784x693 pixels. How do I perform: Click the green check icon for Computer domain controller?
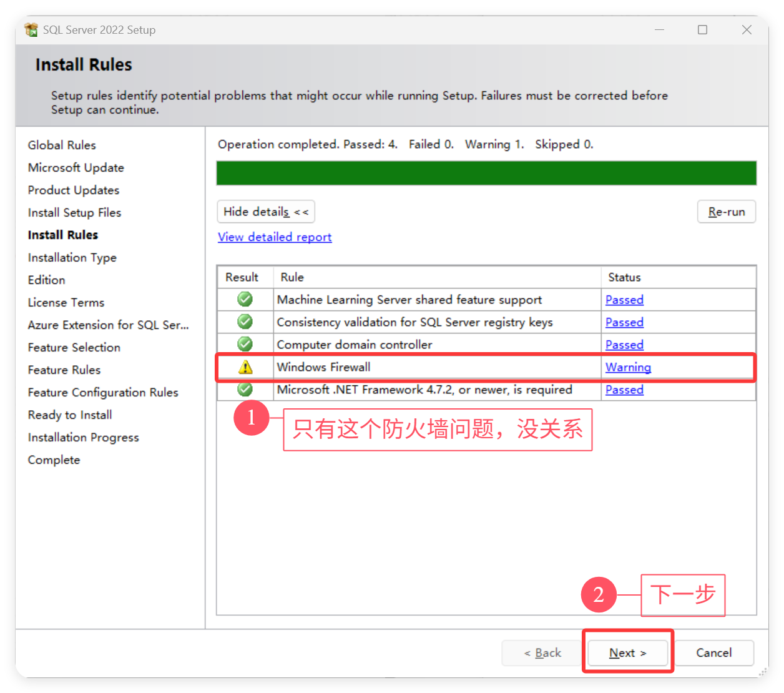245,344
